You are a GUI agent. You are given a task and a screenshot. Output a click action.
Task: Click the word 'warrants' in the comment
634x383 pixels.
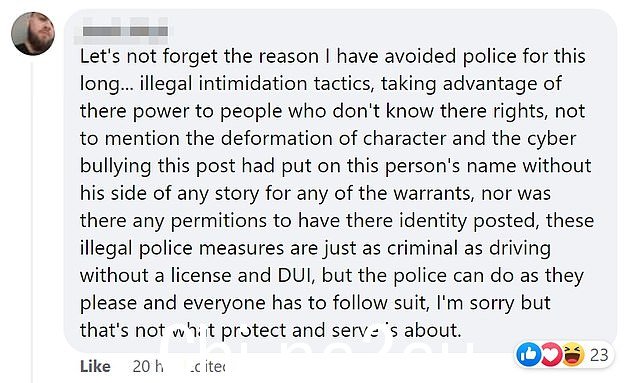click(434, 193)
